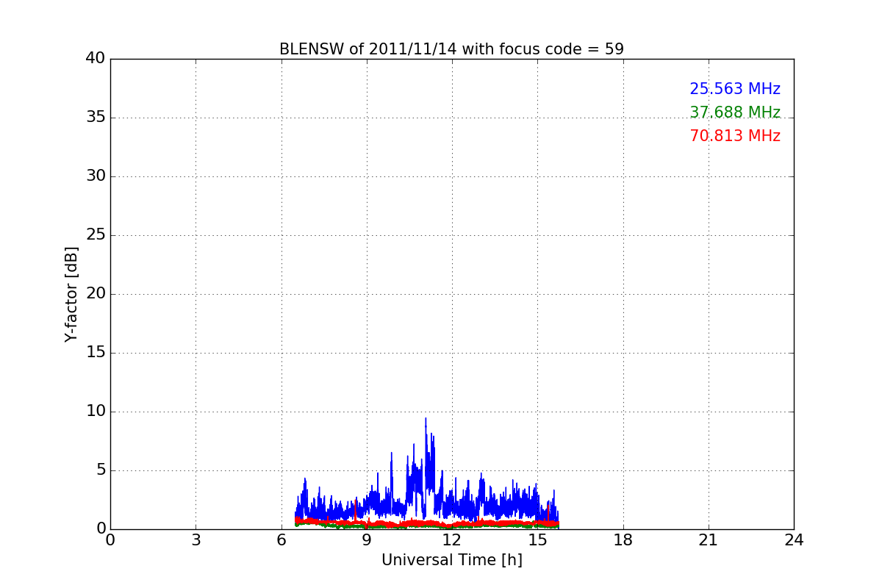882x588 pixels.
Task: Click the y-axis tick label 35
Action: 96,118
